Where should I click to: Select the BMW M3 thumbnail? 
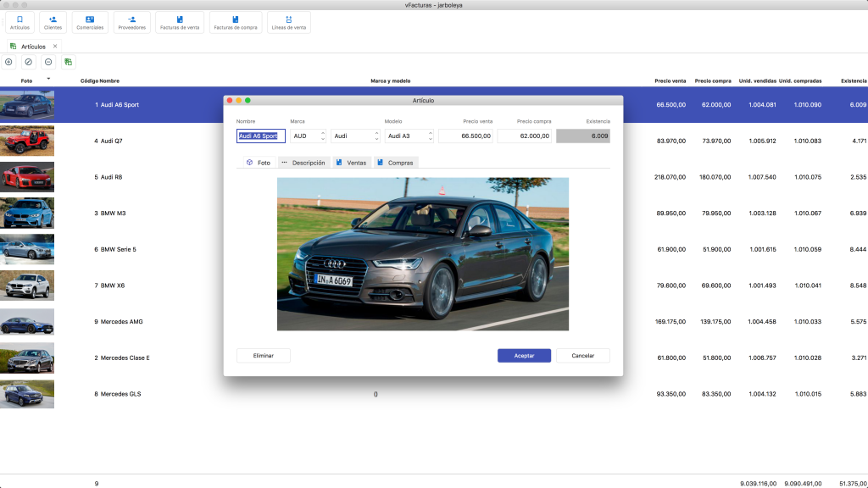27,213
